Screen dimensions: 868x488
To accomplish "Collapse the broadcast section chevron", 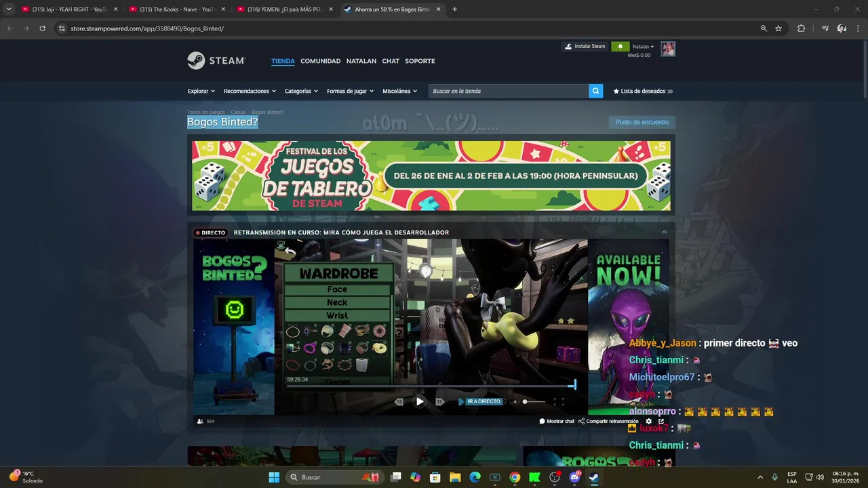I will (665, 232).
